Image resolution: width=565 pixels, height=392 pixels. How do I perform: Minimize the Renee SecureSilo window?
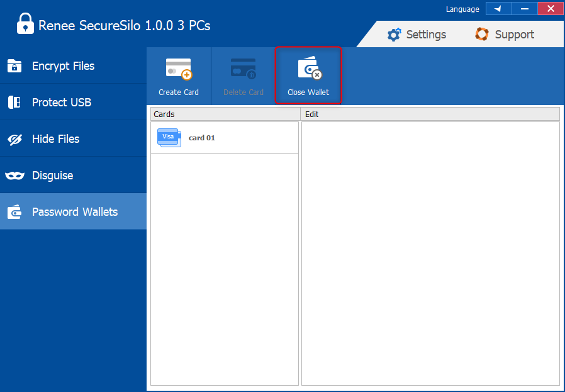pyautogui.click(x=524, y=9)
